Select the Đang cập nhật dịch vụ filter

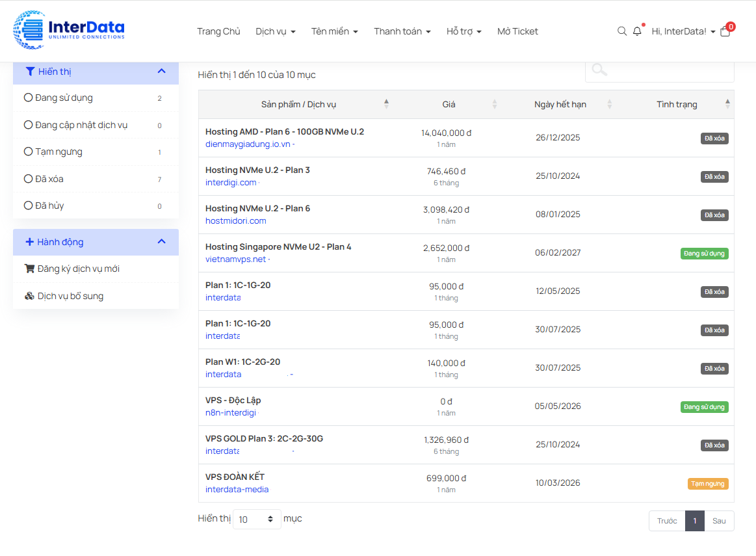click(x=29, y=125)
